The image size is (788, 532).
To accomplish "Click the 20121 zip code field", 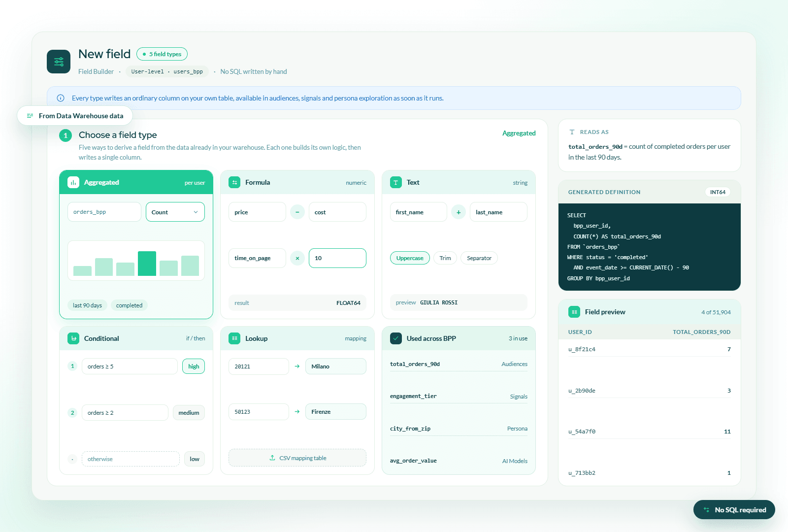I will coord(259,366).
